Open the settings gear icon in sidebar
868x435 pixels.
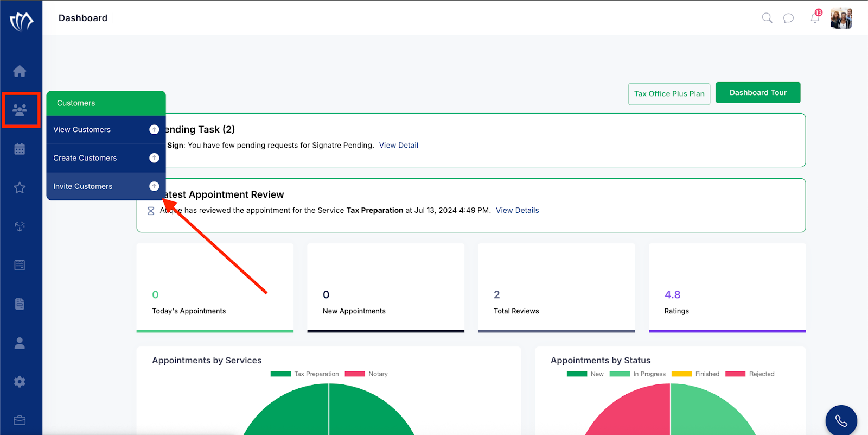coord(20,382)
